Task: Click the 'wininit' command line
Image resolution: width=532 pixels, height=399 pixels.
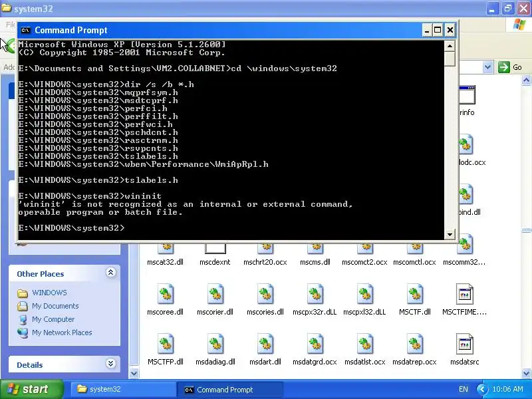Action: [90, 196]
